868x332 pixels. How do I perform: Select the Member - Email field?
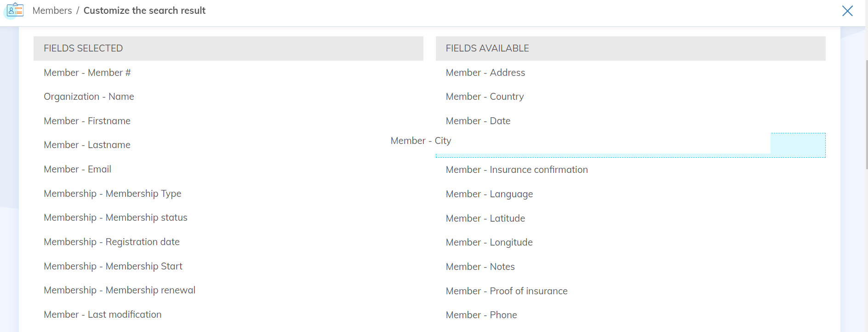pos(77,169)
